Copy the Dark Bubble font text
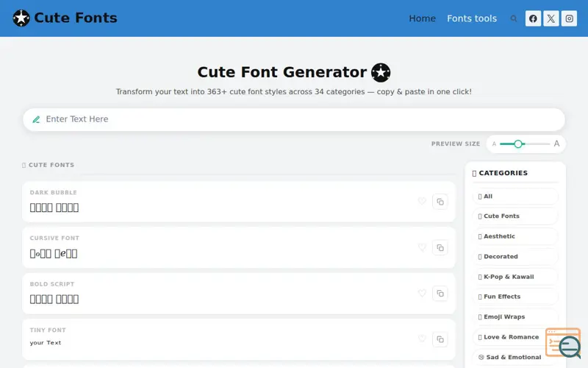The width and height of the screenshot is (588, 368). [x=440, y=202]
